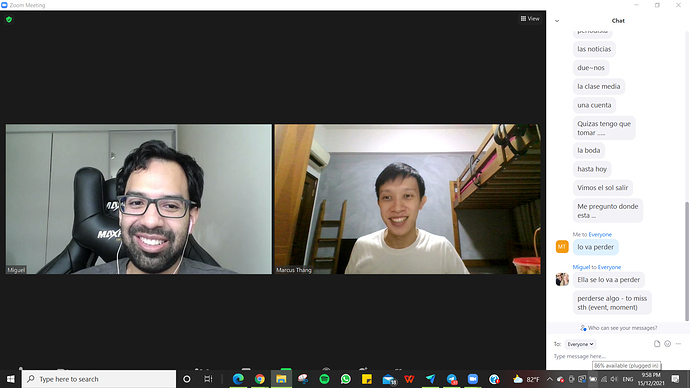Click the ENG language indicator
Viewport: 690px width, 388px height.
[x=628, y=379]
